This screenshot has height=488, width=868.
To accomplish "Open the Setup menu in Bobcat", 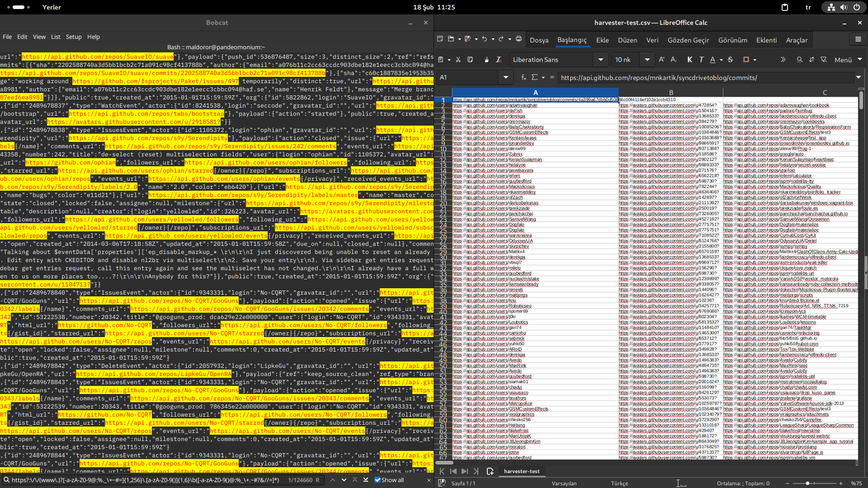I will pos(74,37).
